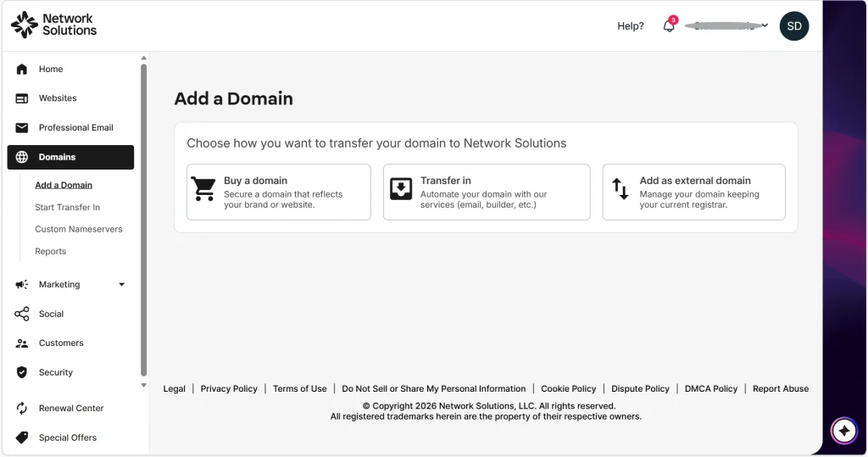Click the sidebar scroll down arrow

[x=144, y=385]
